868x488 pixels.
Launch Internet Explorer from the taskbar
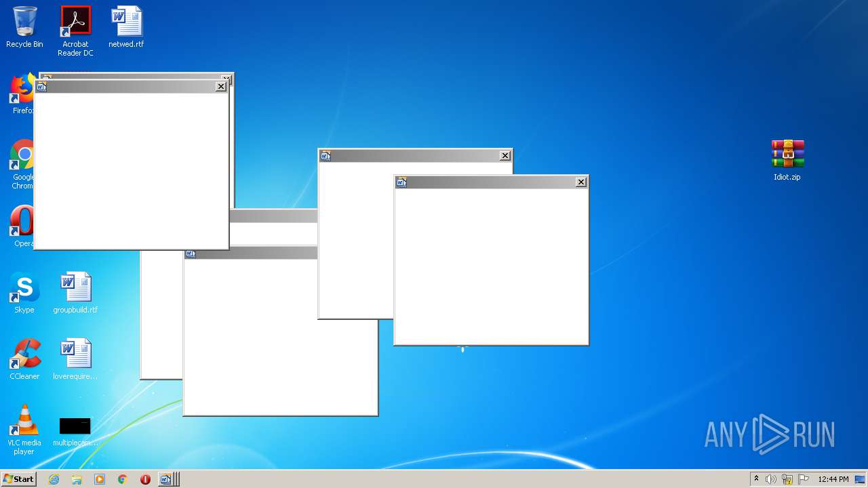[x=54, y=479]
